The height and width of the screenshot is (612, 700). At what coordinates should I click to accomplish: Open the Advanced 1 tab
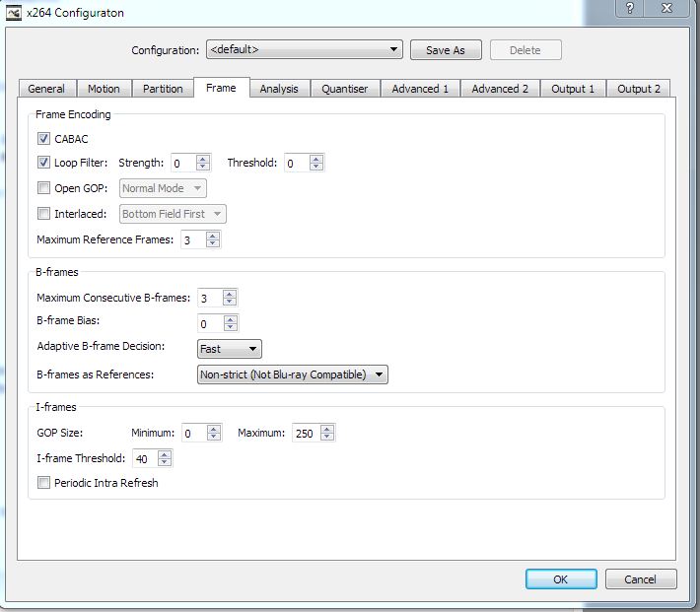[x=420, y=89]
